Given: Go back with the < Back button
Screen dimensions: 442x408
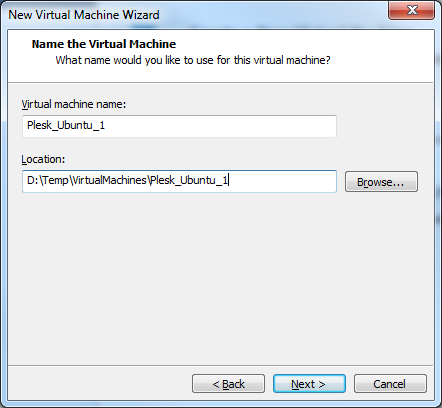Looking at the screenshot, I should tap(228, 384).
